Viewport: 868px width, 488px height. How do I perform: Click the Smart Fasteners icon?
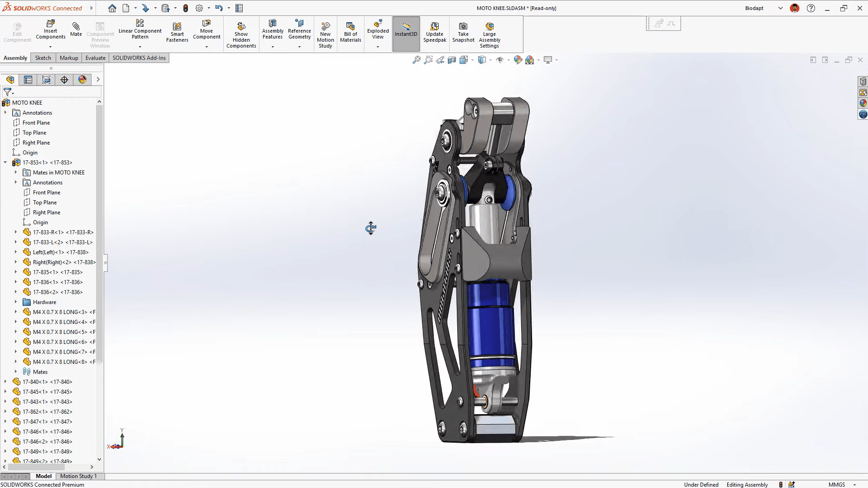(177, 32)
